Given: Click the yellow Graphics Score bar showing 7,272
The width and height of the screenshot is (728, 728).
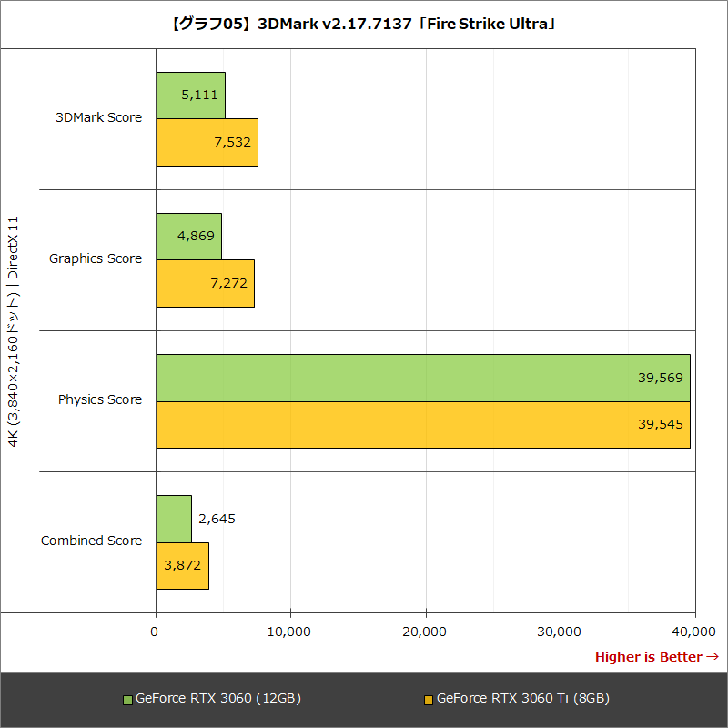Looking at the screenshot, I should (x=206, y=283).
